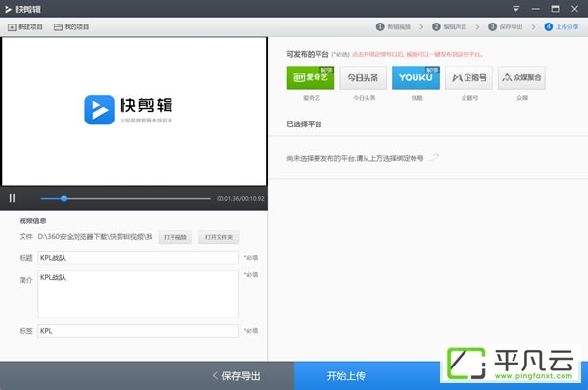
Task: Click the 快剪辑 app icon in title bar
Action: pos(8,9)
